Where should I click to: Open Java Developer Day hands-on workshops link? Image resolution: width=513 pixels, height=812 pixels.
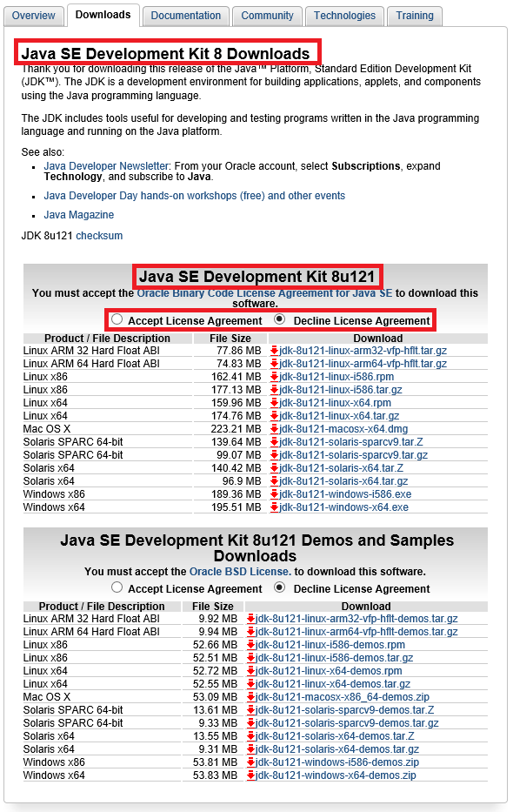(195, 196)
